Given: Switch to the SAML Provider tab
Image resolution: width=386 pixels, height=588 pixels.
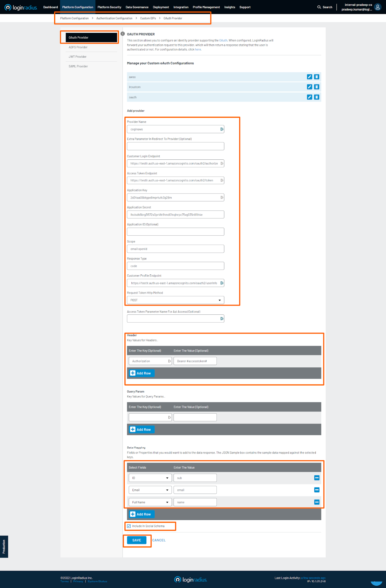Looking at the screenshot, I should 78,66.
